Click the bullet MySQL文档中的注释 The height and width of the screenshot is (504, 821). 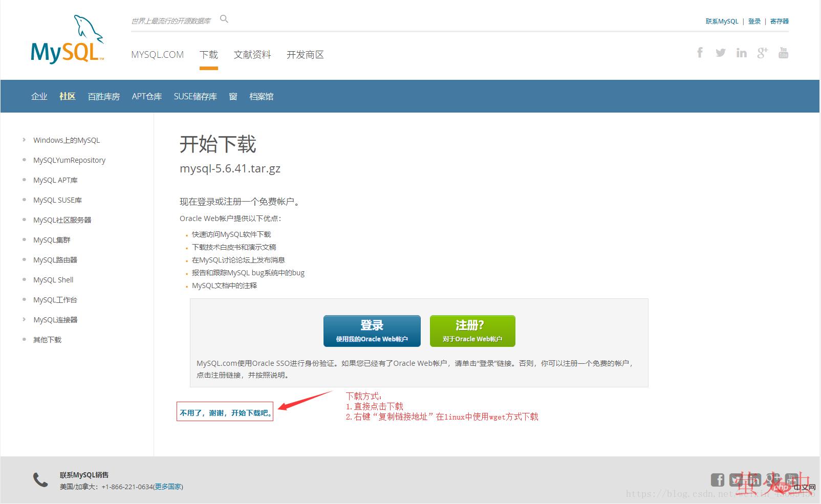(225, 286)
